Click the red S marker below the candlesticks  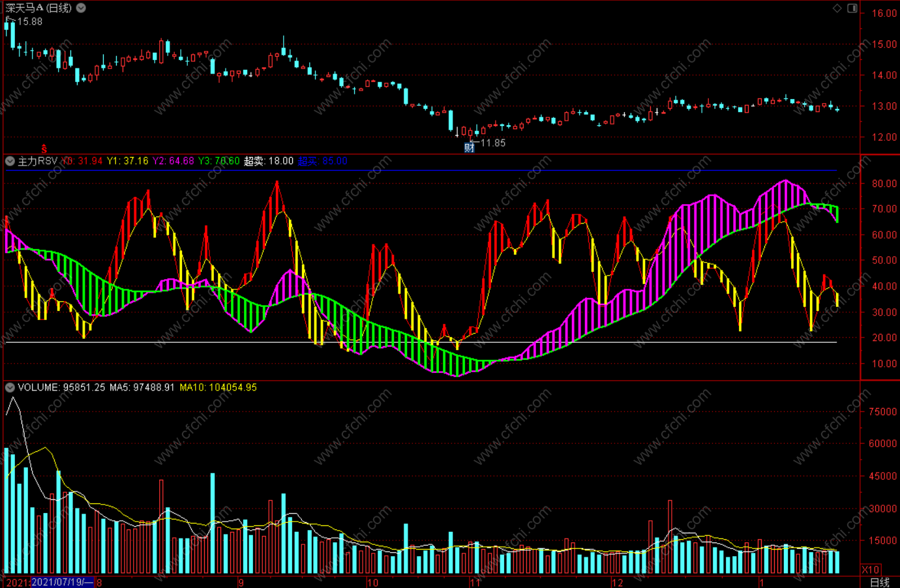pyautogui.click(x=44, y=149)
